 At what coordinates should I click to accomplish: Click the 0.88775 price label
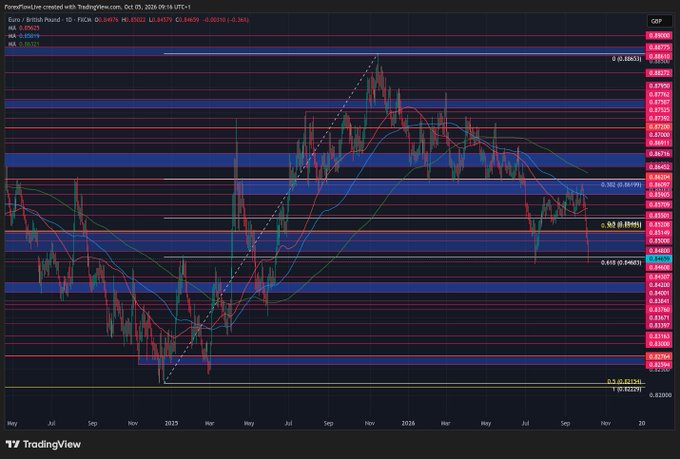(659, 47)
